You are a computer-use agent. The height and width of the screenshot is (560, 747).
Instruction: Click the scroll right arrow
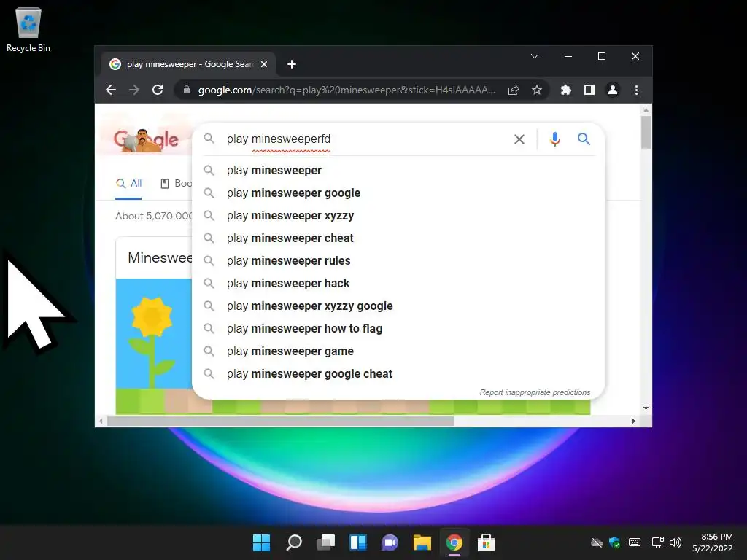[x=634, y=421]
